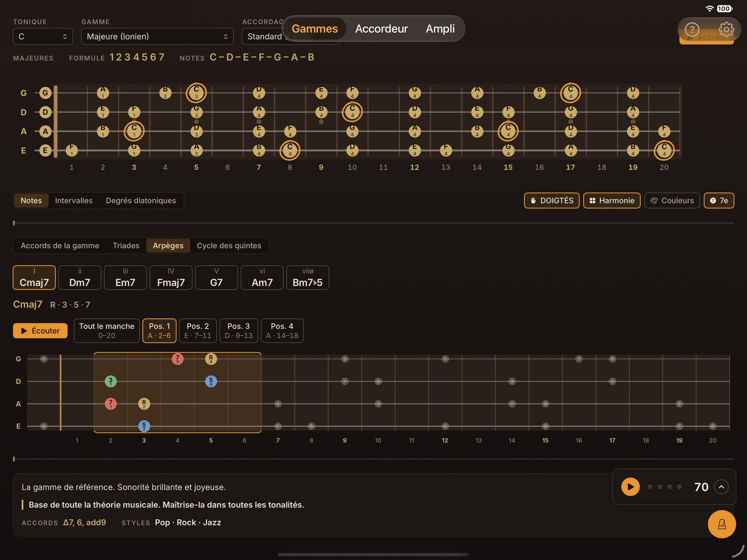Tap the open E string note

[45, 150]
